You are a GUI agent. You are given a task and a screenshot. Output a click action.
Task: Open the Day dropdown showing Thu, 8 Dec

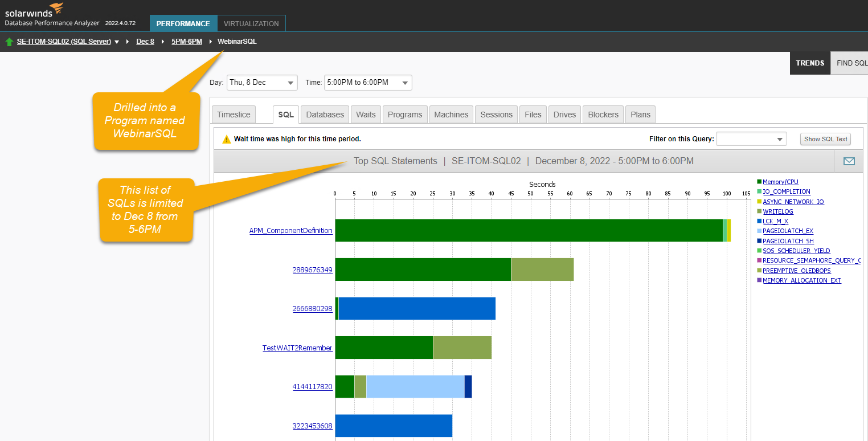262,83
